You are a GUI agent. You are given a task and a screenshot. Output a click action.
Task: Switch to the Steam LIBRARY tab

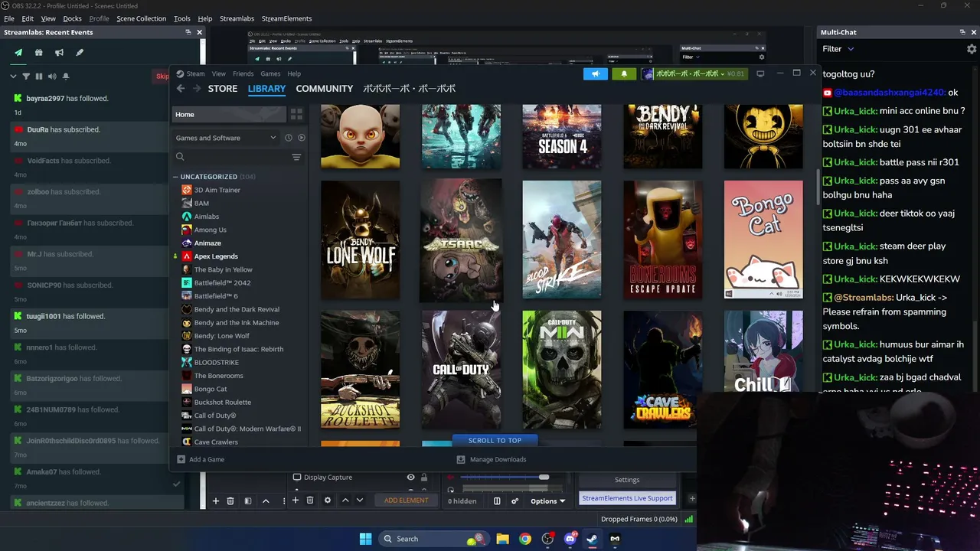coord(266,89)
